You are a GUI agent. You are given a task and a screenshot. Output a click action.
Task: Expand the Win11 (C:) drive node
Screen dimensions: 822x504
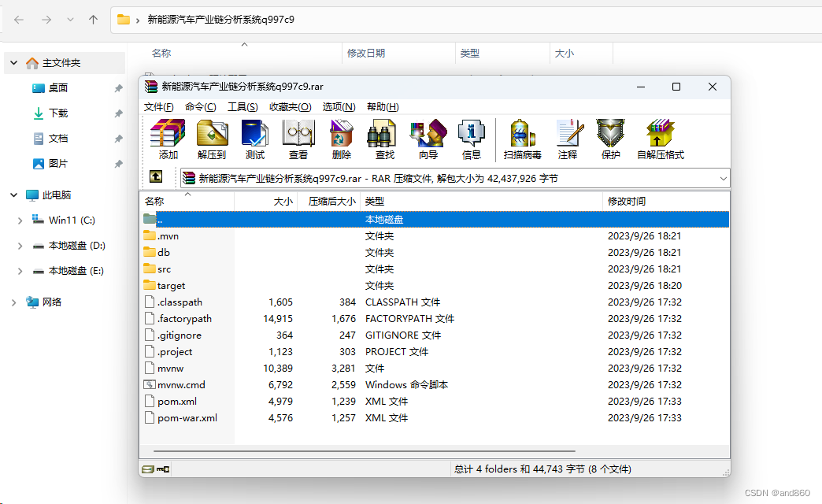[x=20, y=220]
